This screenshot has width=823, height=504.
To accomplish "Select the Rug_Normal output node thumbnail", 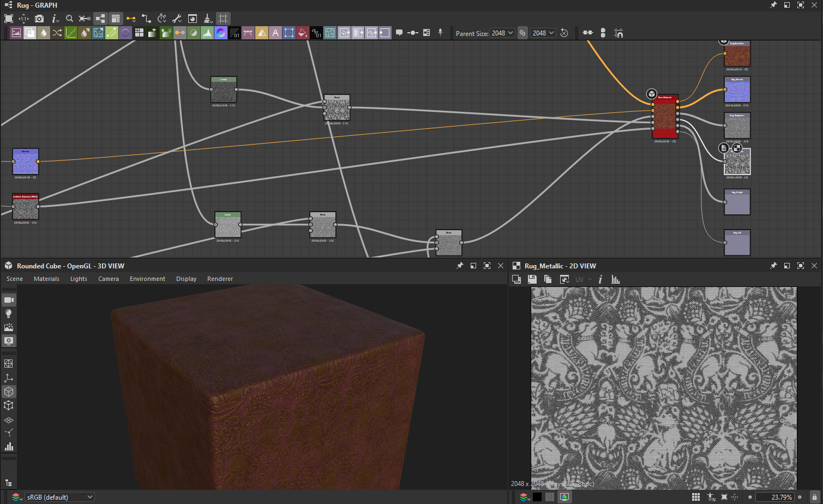I will tap(737, 90).
